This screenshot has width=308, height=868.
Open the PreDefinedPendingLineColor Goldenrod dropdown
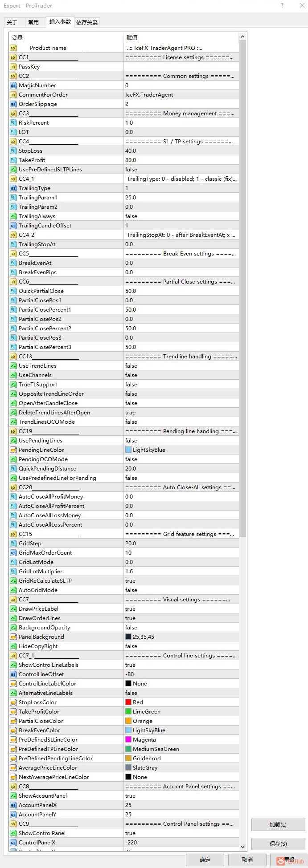point(181,758)
